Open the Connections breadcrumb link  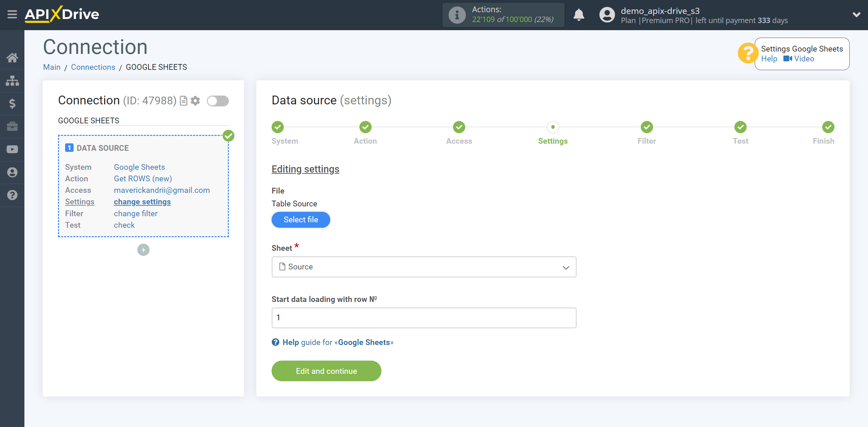click(x=93, y=67)
